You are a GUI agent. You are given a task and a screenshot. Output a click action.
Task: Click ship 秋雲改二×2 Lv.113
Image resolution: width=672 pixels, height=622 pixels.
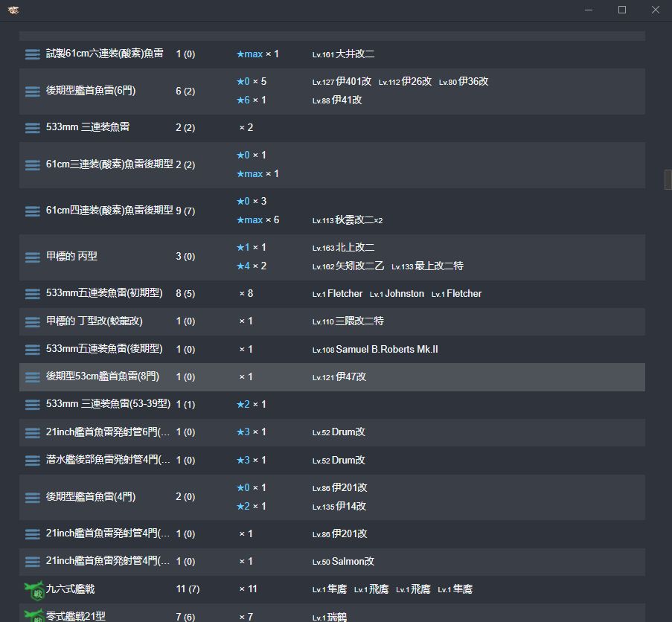click(x=347, y=220)
